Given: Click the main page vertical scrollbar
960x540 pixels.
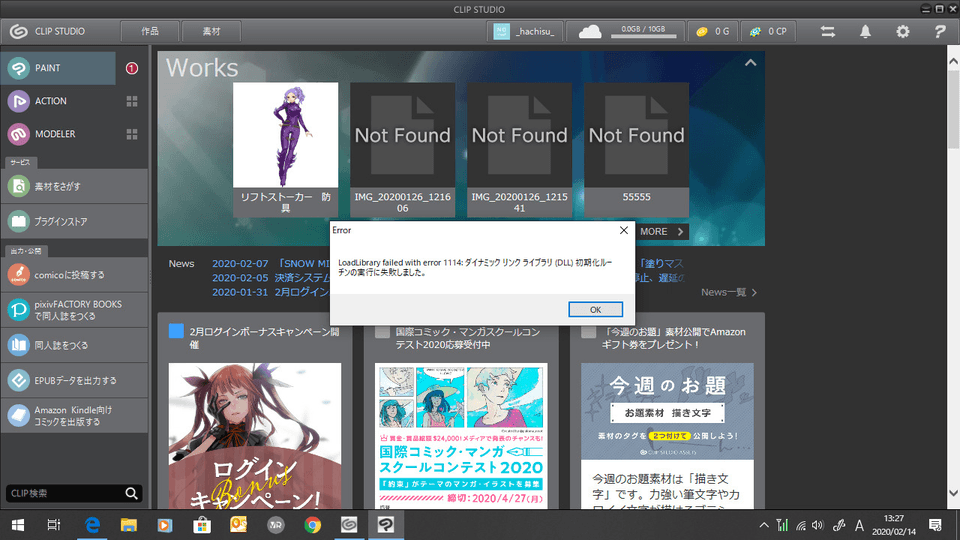Looking at the screenshot, I should coord(953,108).
